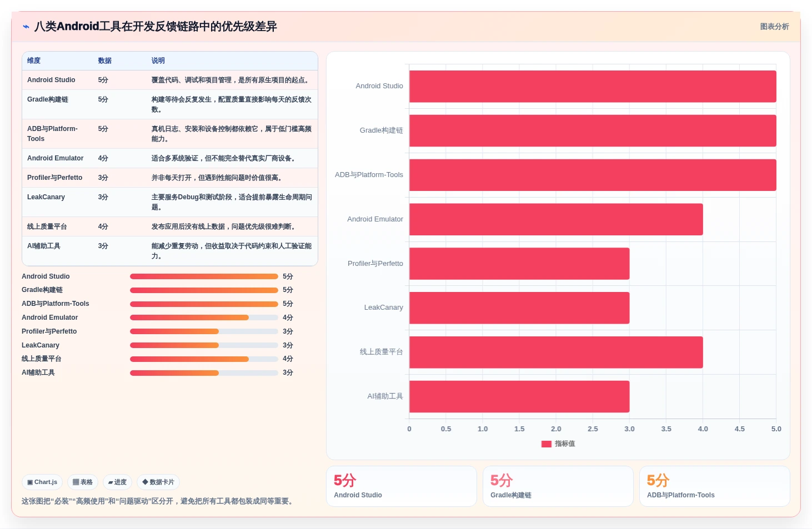Click the Profiler与Perfetto chart bar
Screen dimensions: 812x529
click(519, 264)
